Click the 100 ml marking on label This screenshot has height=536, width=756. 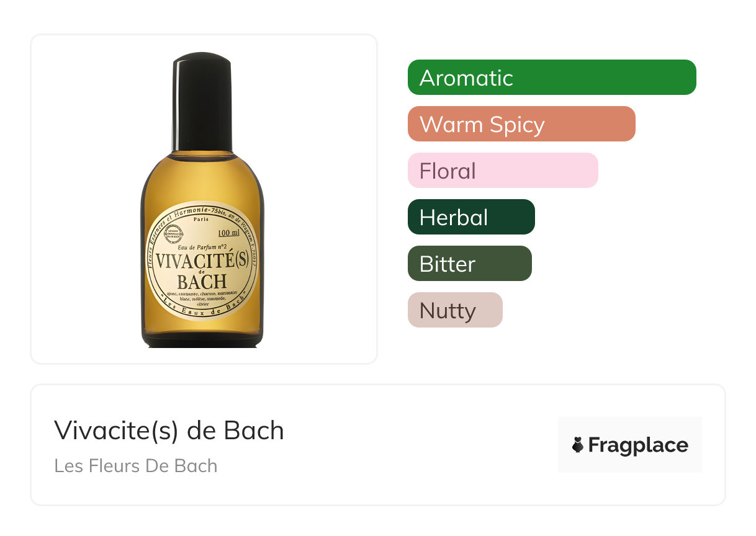coord(229,233)
